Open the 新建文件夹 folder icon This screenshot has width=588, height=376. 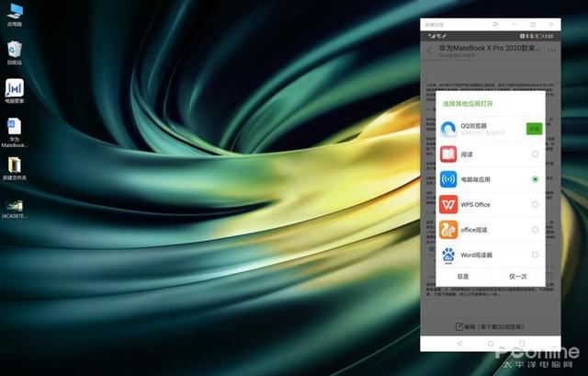15,168
